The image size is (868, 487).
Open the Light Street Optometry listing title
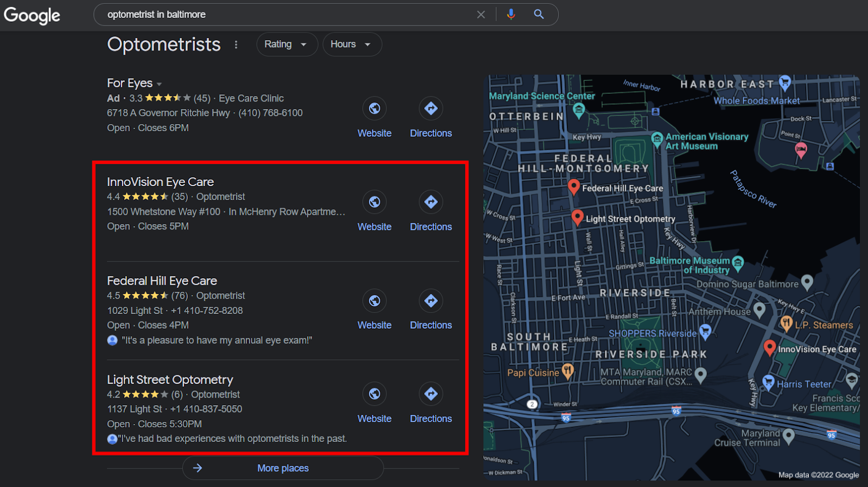170,380
